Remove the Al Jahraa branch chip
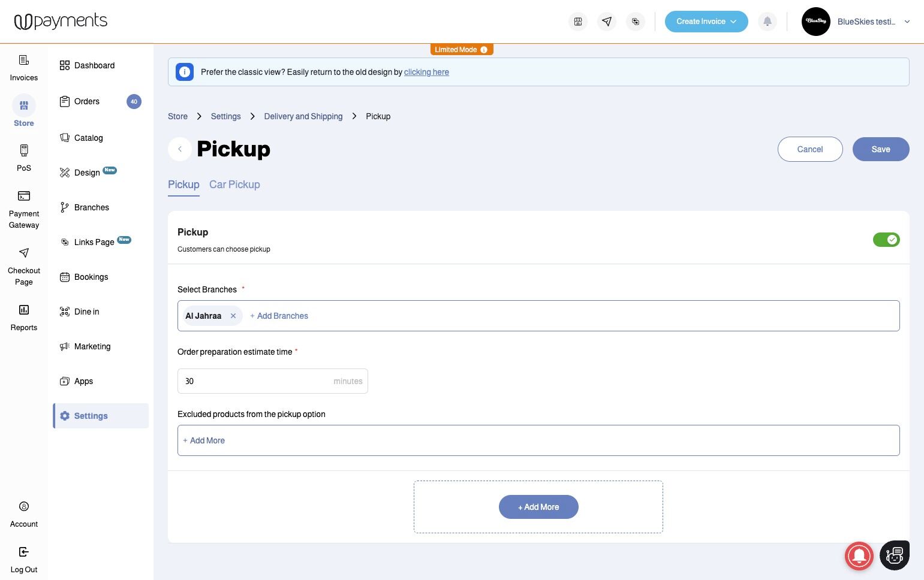 233,316
